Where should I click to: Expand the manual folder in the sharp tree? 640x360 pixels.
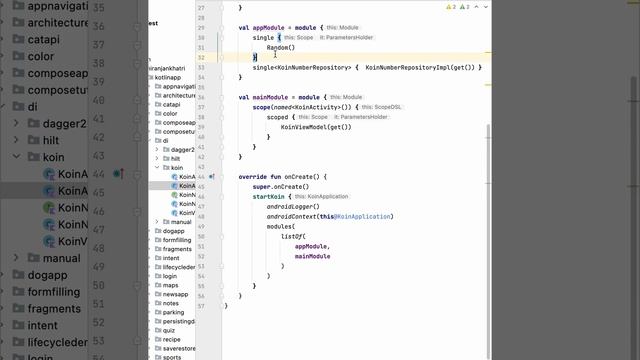click(157, 222)
